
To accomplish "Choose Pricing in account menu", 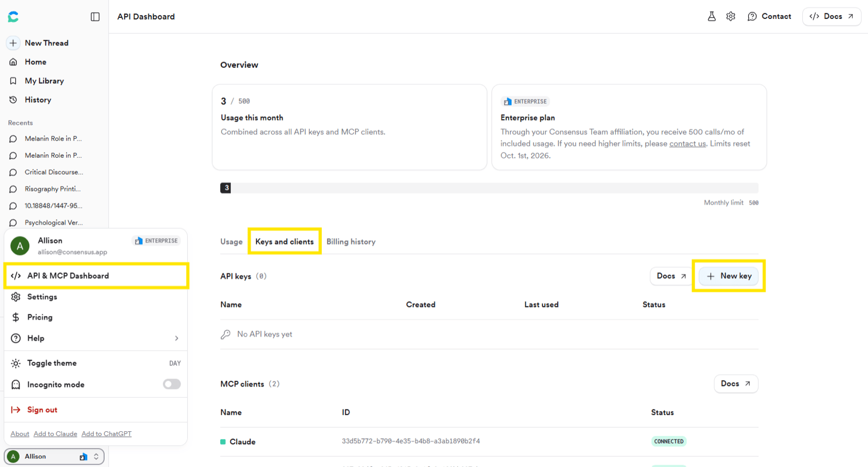I will coord(96,317).
